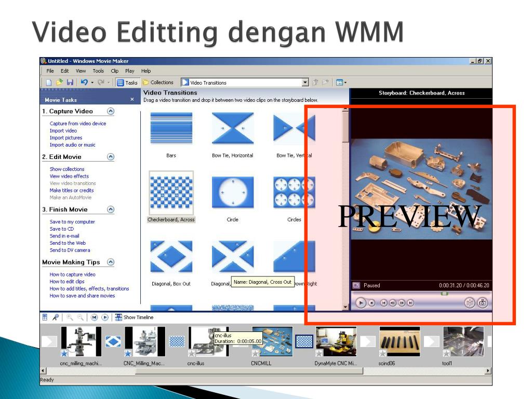
Task: Open the Tools menu
Action: click(x=98, y=71)
